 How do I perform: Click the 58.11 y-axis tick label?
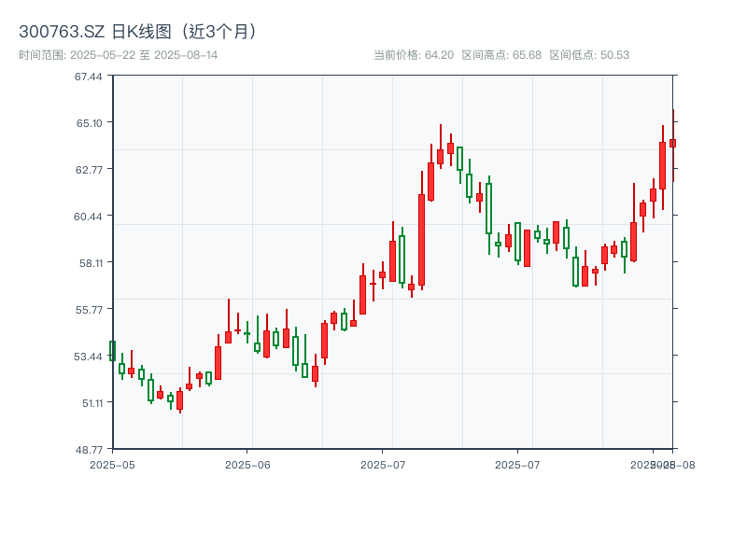[90, 262]
